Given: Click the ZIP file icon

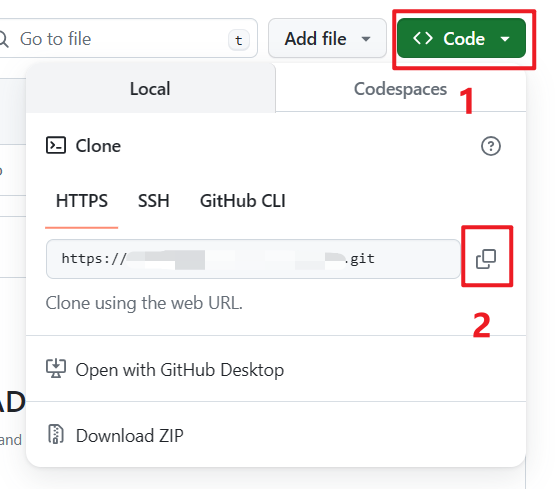Looking at the screenshot, I should (56, 434).
